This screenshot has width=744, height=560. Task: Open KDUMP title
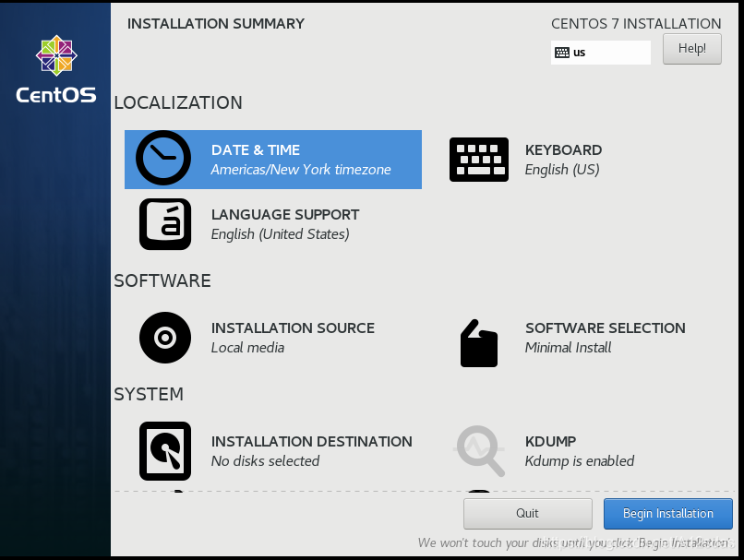(550, 442)
